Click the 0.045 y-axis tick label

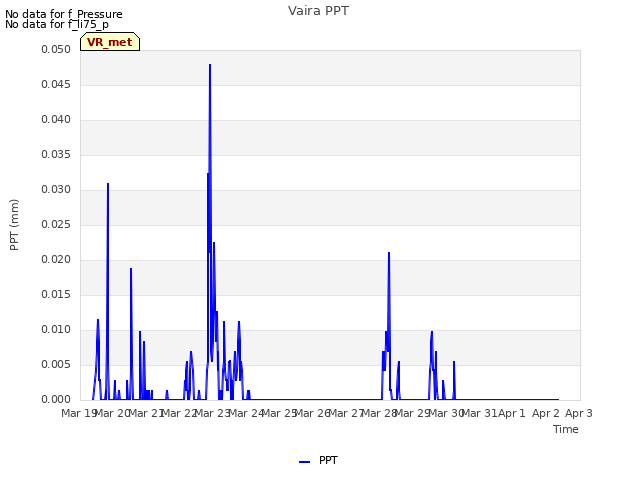coord(56,85)
